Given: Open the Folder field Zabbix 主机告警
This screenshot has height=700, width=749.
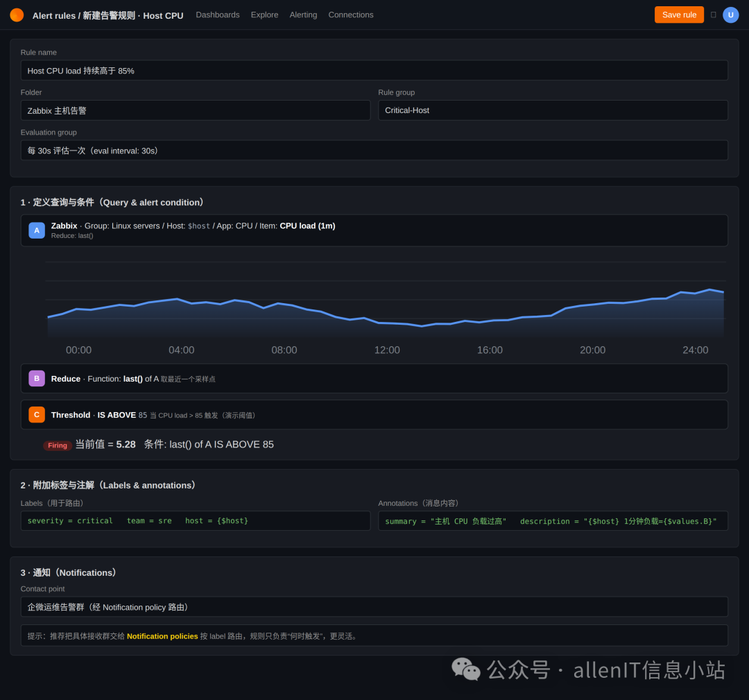Looking at the screenshot, I should tap(196, 110).
